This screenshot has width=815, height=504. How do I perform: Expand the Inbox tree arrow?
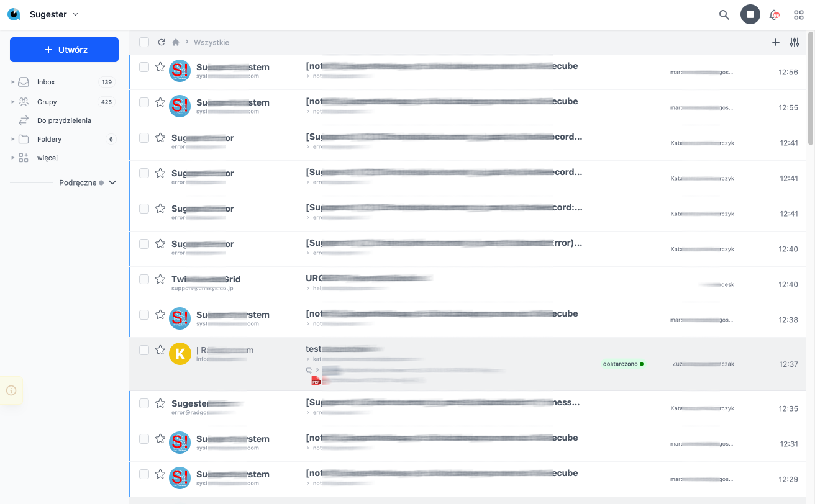pyautogui.click(x=13, y=82)
